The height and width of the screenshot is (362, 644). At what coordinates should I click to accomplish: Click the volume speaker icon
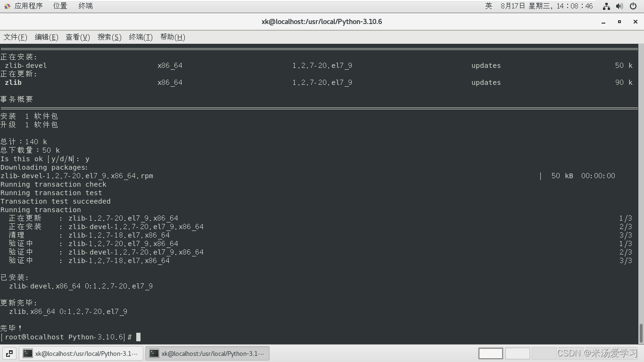(619, 6)
